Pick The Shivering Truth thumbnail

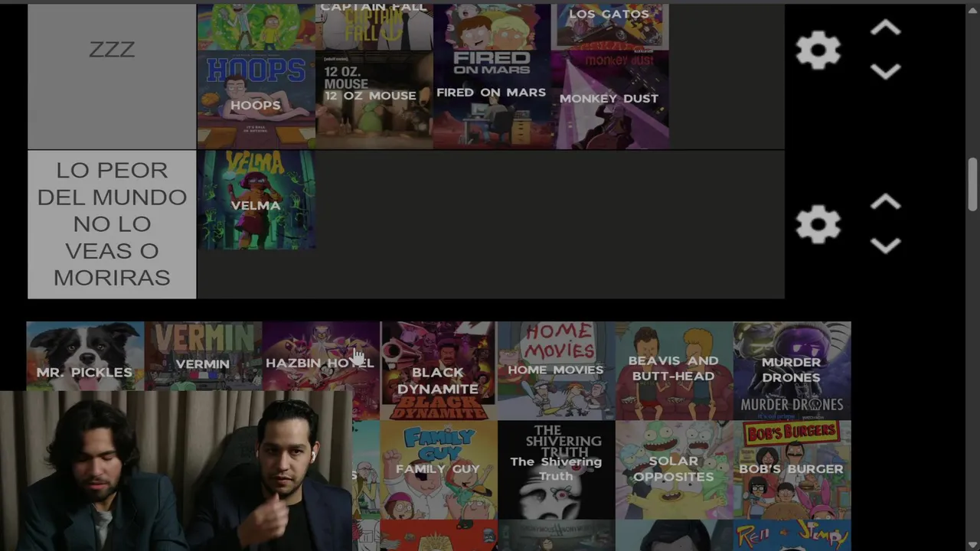[x=556, y=470]
